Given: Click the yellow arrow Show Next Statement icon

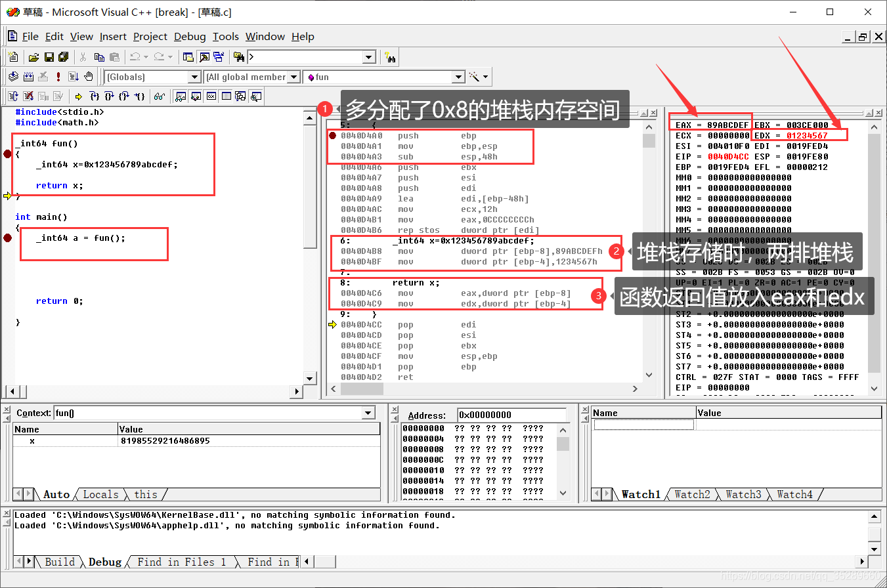Looking at the screenshot, I should click(78, 96).
